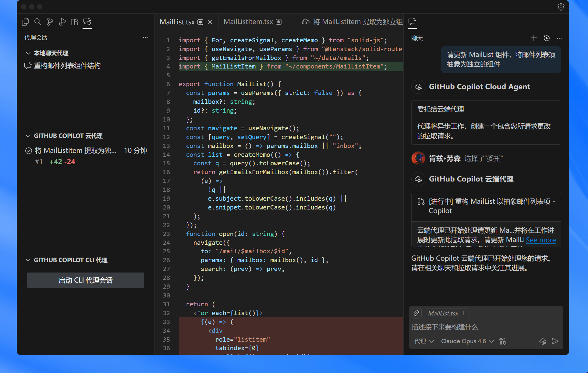Collapse the GITHUB COPILOT 云代理 section
The width and height of the screenshot is (588, 373).
coord(28,136)
